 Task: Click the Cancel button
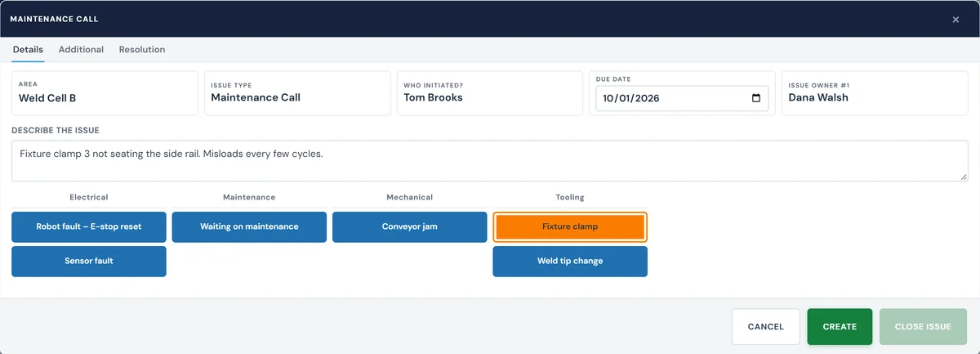766,327
